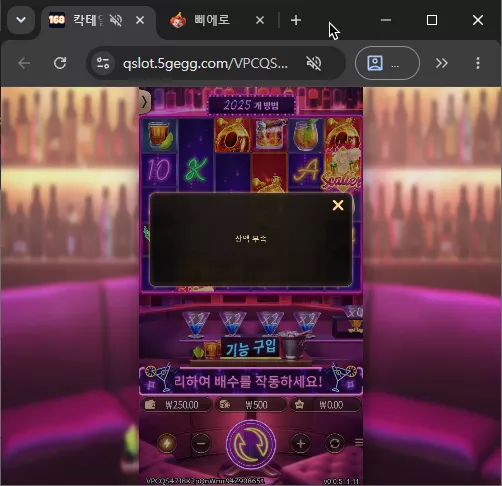
Task: Open a new browser tab
Action: (296, 20)
